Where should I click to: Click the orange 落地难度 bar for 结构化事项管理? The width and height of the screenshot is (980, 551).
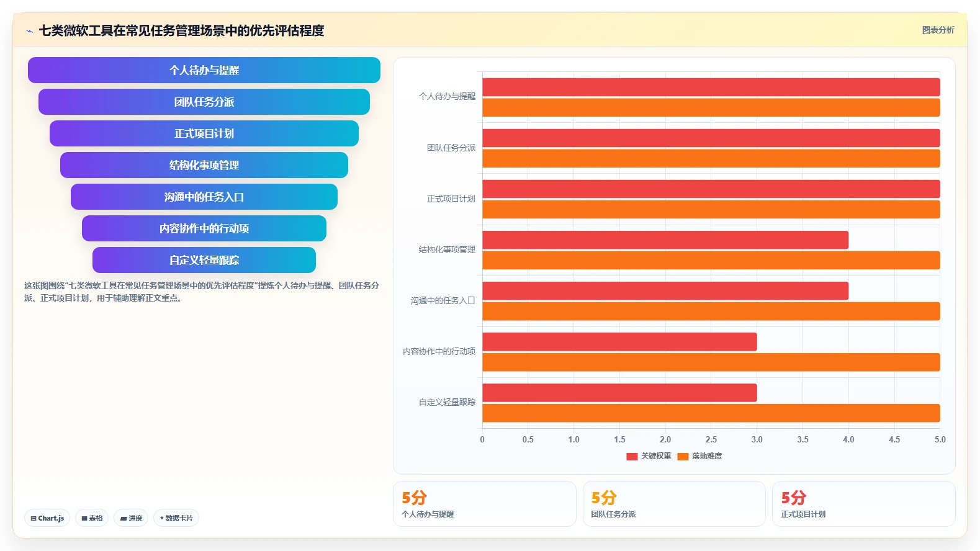[x=711, y=260]
